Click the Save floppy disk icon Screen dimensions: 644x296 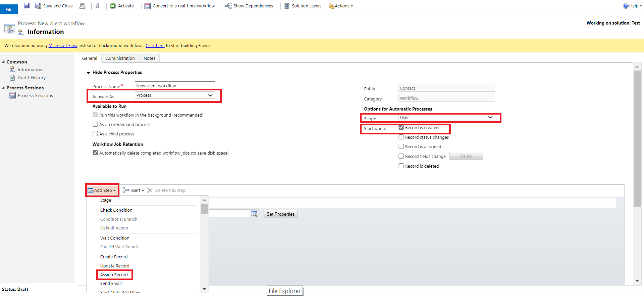coord(26,6)
